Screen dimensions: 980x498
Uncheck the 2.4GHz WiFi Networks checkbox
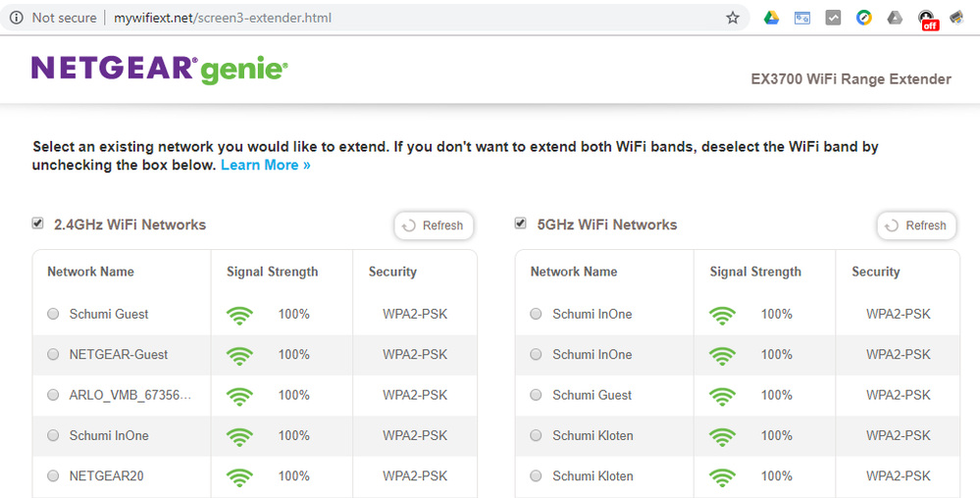38,224
